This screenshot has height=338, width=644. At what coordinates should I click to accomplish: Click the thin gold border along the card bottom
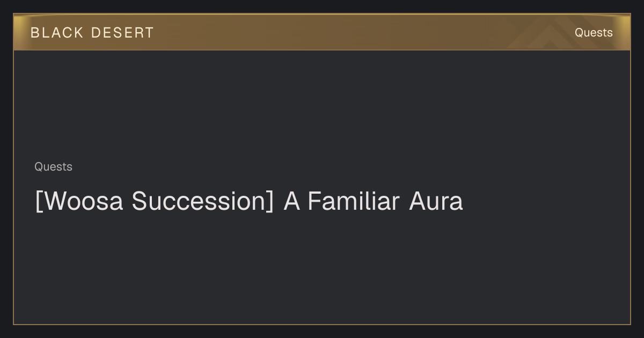[322, 324]
